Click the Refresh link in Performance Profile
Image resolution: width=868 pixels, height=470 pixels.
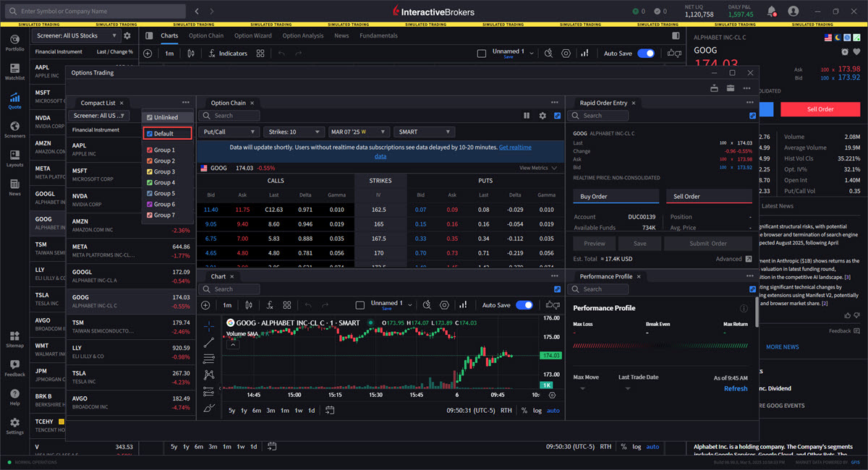(x=736, y=388)
